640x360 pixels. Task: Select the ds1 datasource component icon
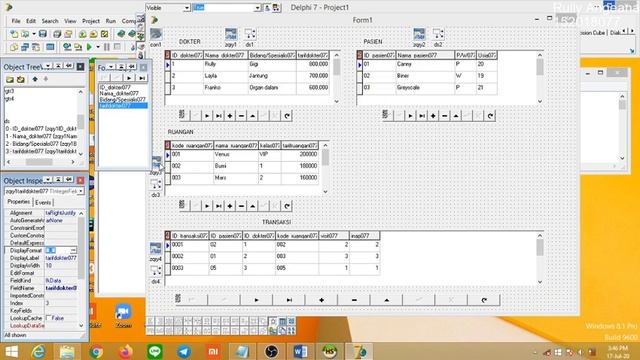coord(250,34)
